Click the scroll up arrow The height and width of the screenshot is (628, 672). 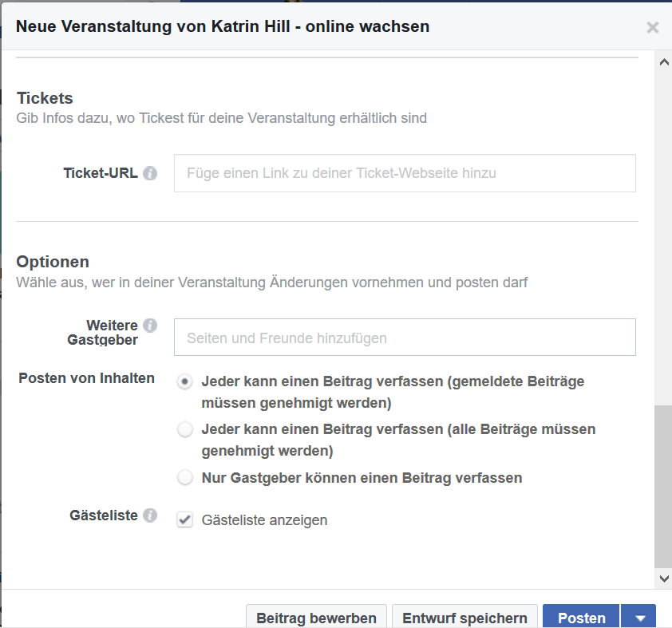[x=664, y=62]
